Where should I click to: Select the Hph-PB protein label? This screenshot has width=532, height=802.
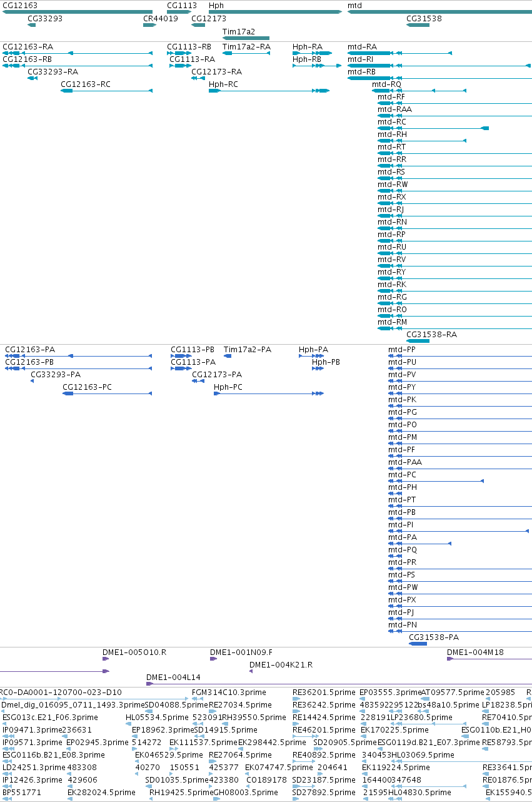[x=326, y=362]
